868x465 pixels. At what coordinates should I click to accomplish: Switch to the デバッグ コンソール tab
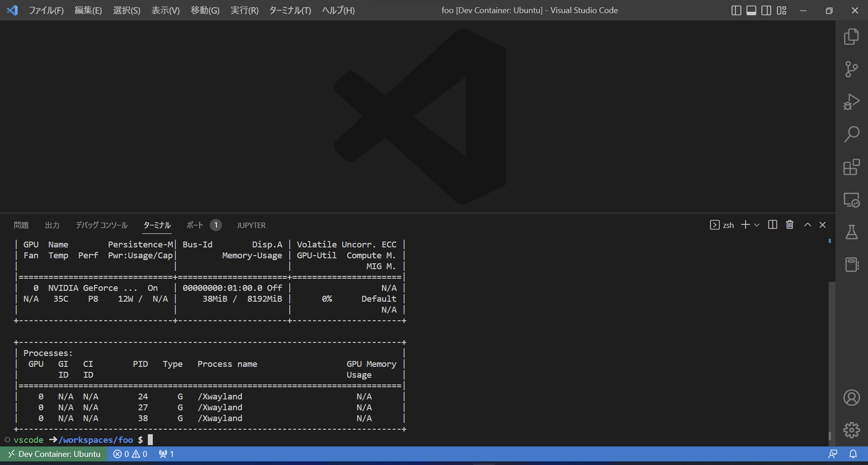click(x=102, y=225)
